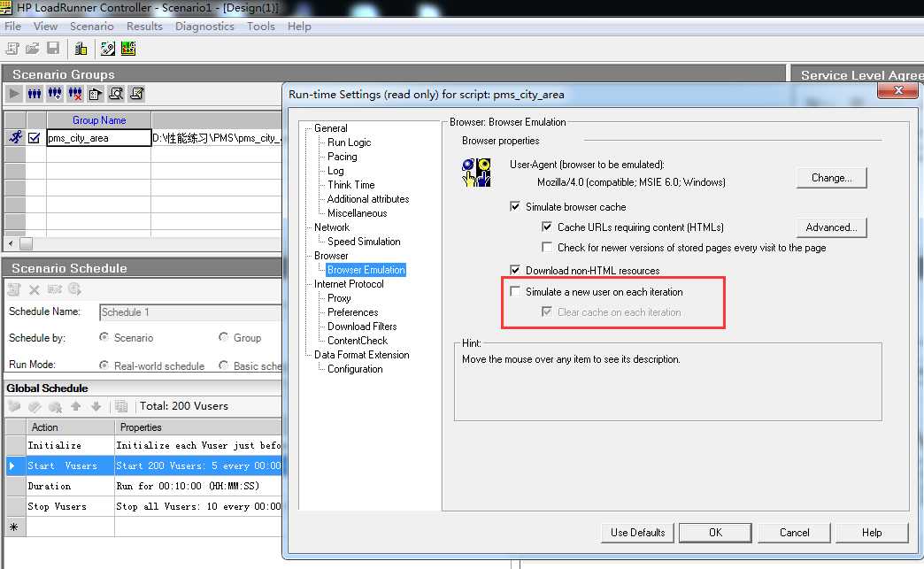Enable Check for newer versions of stored pages
This screenshot has width=924, height=569.
547,247
